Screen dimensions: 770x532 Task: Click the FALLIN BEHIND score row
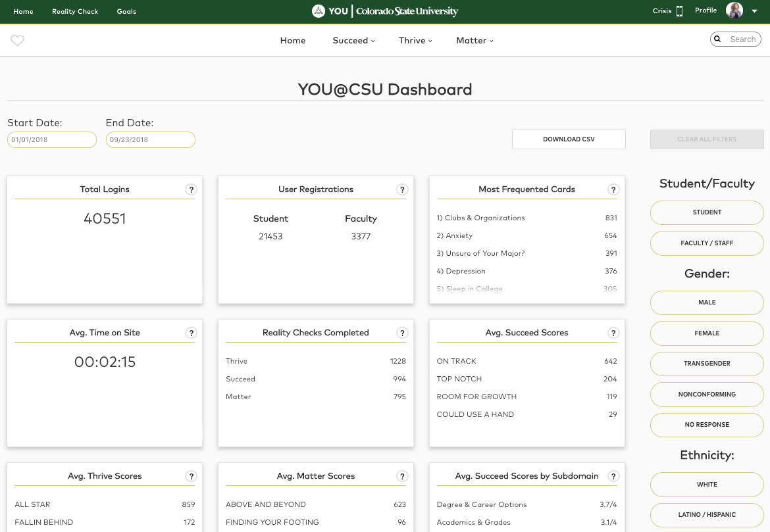tap(105, 522)
